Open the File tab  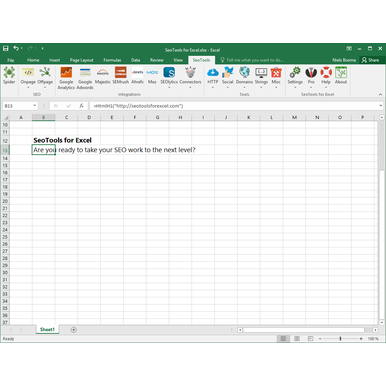pos(11,60)
